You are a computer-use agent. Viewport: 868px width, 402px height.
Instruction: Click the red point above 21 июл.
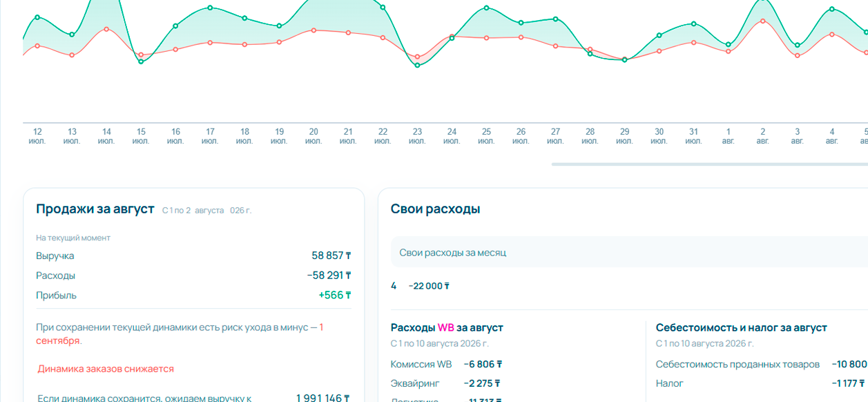coord(348,32)
